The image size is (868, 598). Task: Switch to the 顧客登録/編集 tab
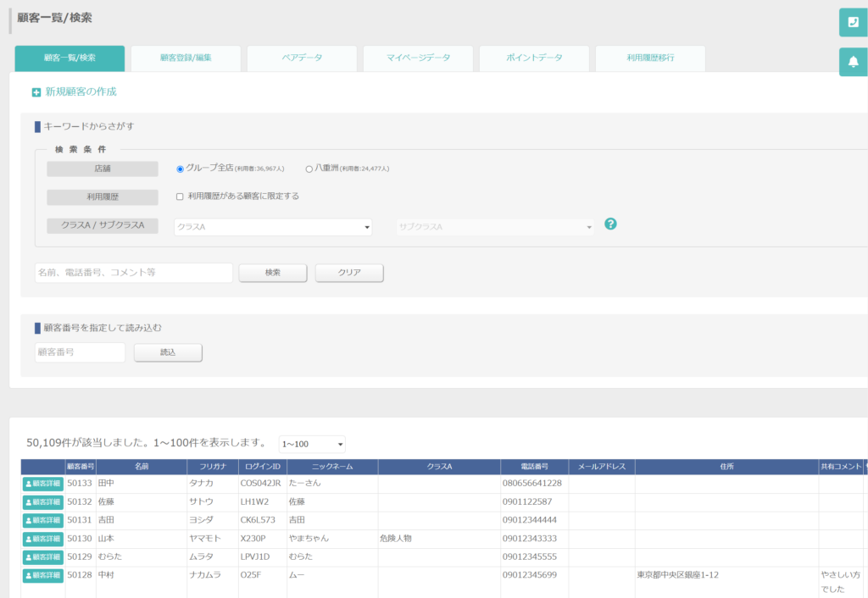pos(186,58)
